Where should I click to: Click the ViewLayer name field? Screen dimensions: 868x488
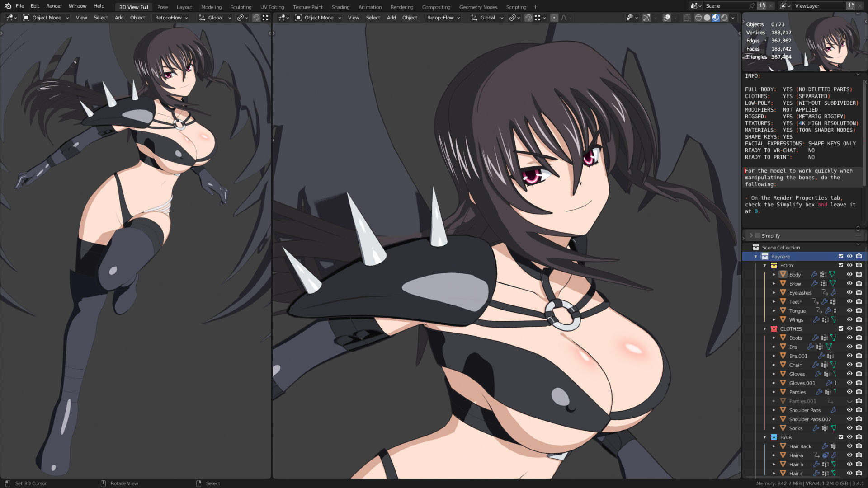(819, 6)
